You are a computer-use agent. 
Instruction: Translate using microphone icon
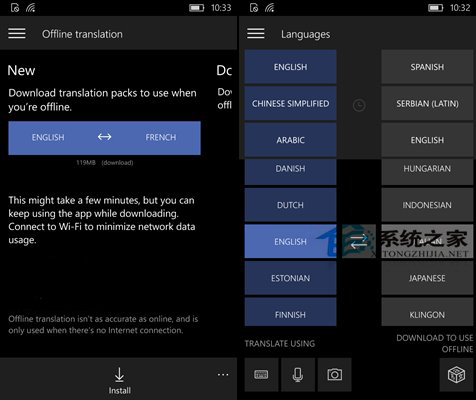298,375
